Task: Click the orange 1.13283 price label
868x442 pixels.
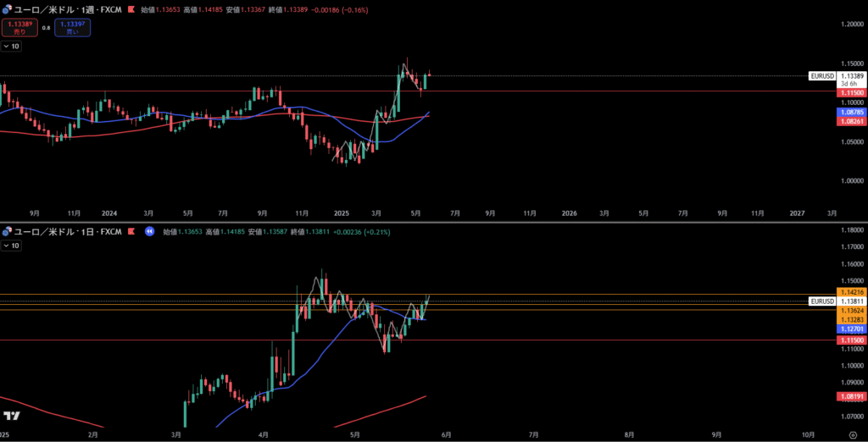Action: [850, 320]
